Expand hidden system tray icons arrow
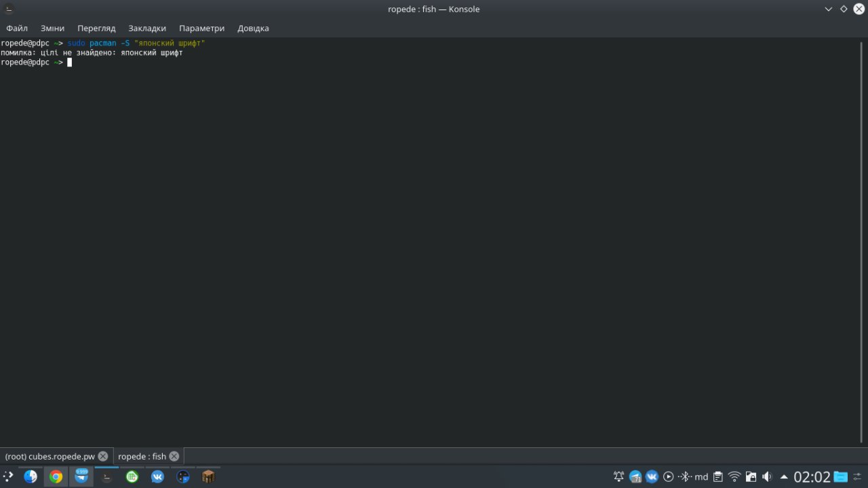The image size is (868, 488). coord(784,476)
